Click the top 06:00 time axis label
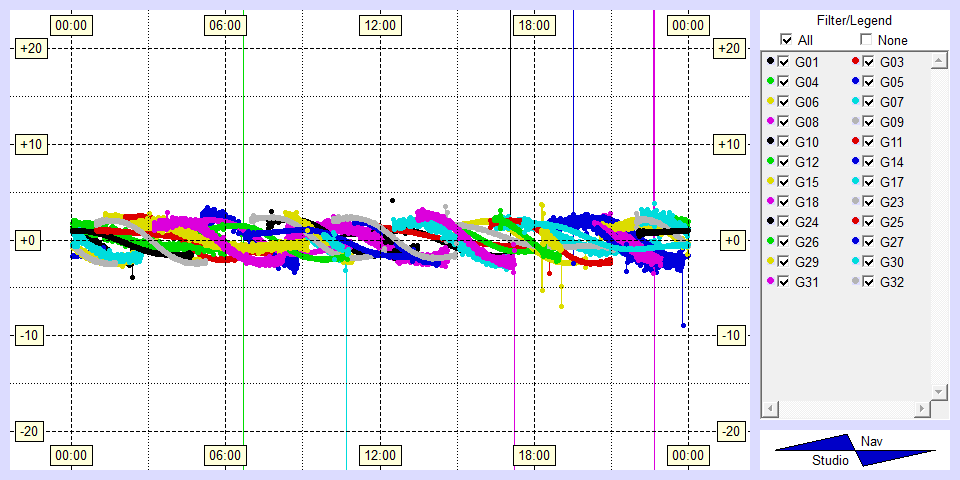This screenshot has height=480, width=960. click(x=225, y=25)
